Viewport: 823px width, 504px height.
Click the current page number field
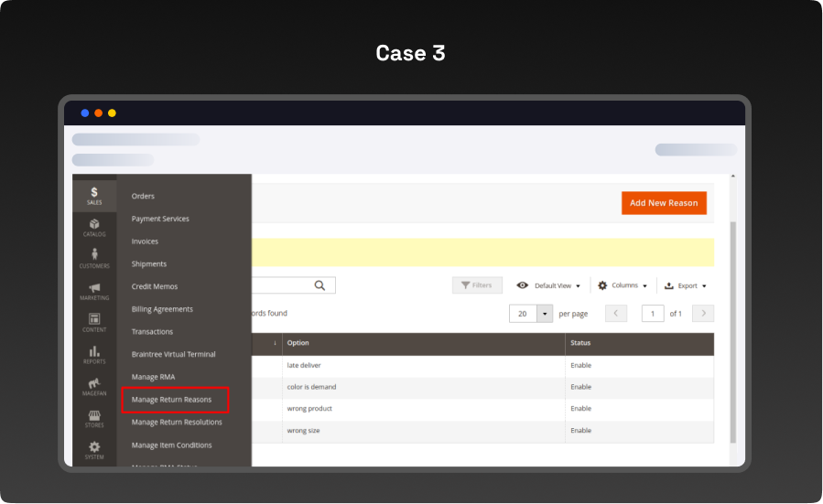(x=653, y=314)
